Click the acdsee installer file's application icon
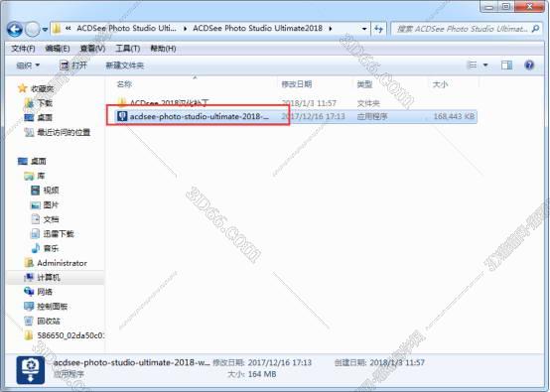The width and height of the screenshot is (550, 392). pos(122,116)
